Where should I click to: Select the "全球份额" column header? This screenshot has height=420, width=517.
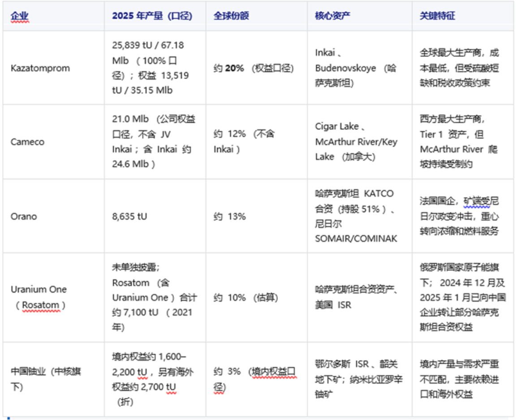tap(257, 16)
